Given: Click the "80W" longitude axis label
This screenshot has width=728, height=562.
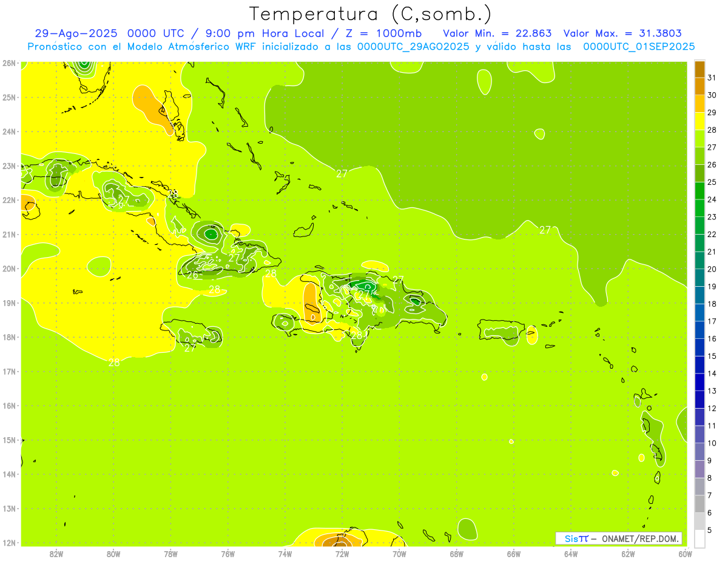Looking at the screenshot, I should (113, 554).
